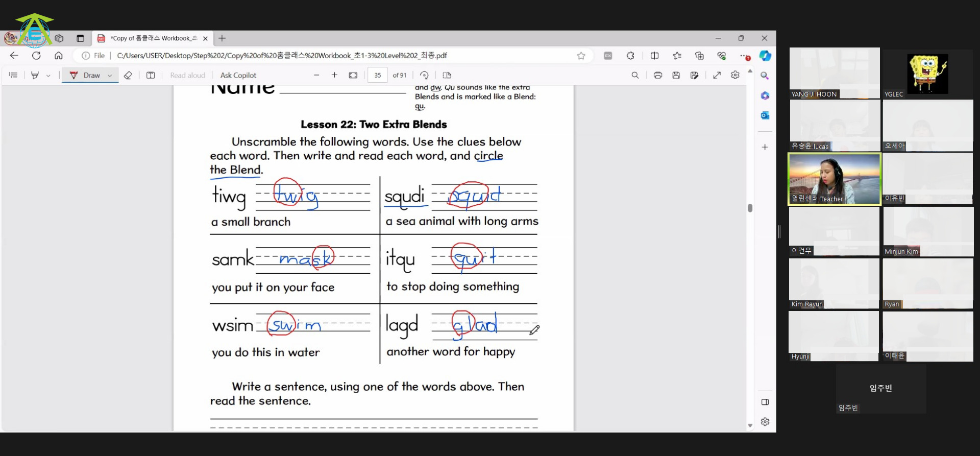Image resolution: width=980 pixels, height=456 pixels.
Task: Rotate the PDF page
Action: click(424, 75)
